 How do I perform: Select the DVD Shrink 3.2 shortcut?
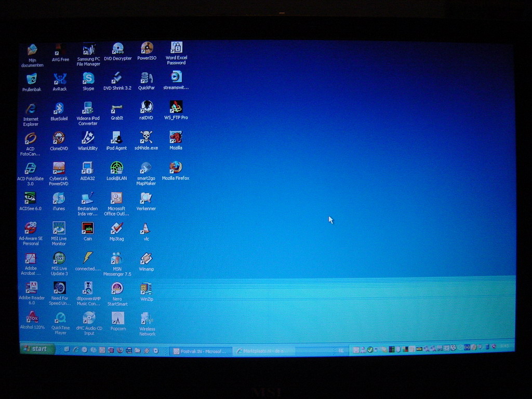[x=117, y=81]
